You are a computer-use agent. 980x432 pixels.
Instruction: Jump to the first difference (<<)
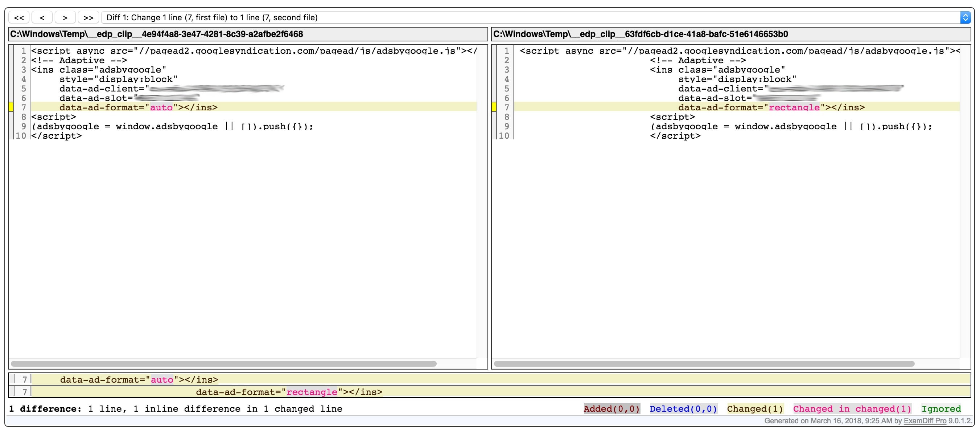[x=19, y=17]
